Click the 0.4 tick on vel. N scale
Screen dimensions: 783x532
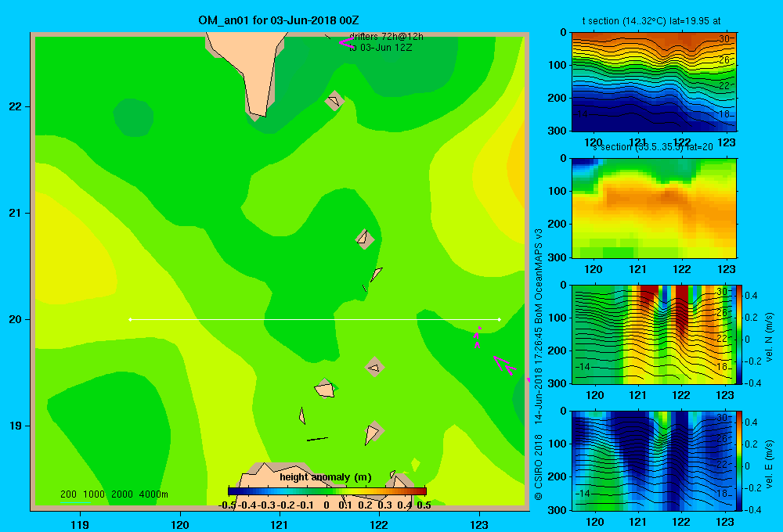pos(751,296)
